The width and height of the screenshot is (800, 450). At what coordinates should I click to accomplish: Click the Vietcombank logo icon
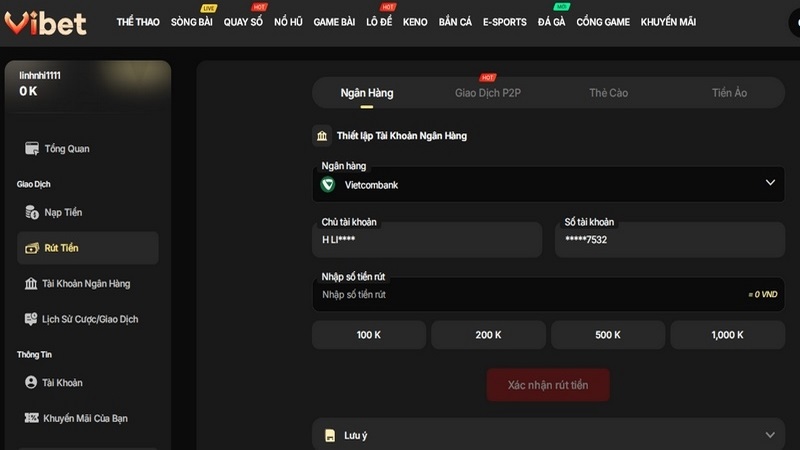click(328, 185)
